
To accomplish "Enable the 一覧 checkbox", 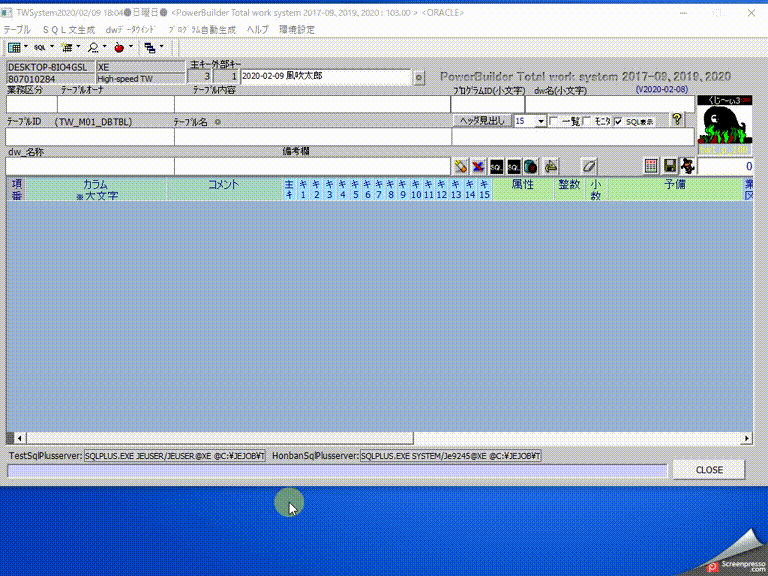I will pyautogui.click(x=553, y=121).
